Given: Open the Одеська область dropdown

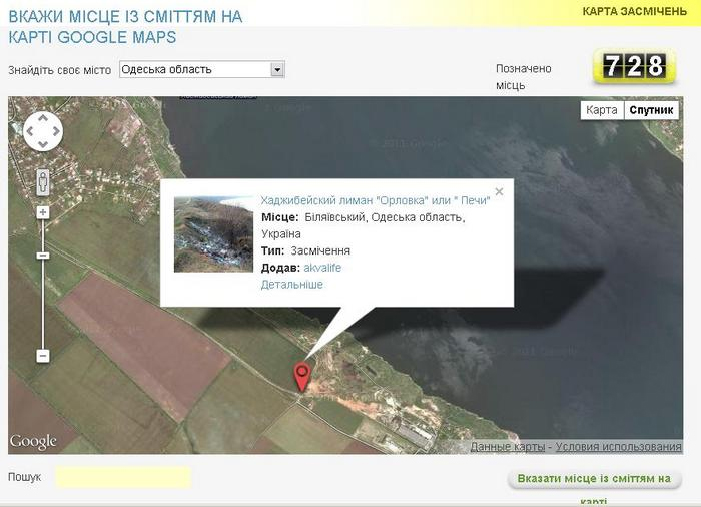Looking at the screenshot, I should point(202,69).
